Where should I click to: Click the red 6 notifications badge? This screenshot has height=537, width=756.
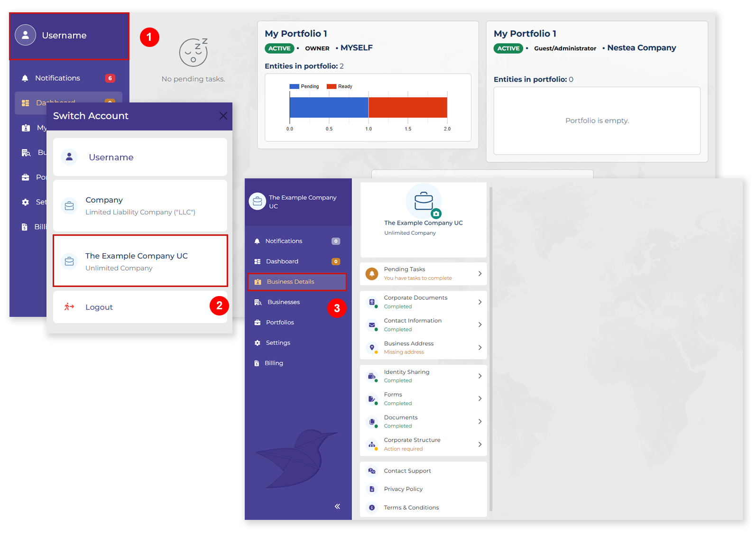pos(110,78)
